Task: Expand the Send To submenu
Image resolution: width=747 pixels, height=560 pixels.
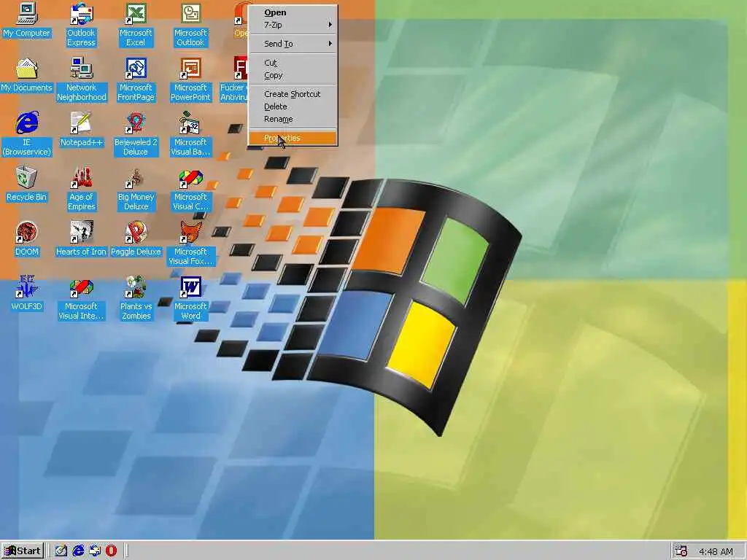Action: (293, 44)
